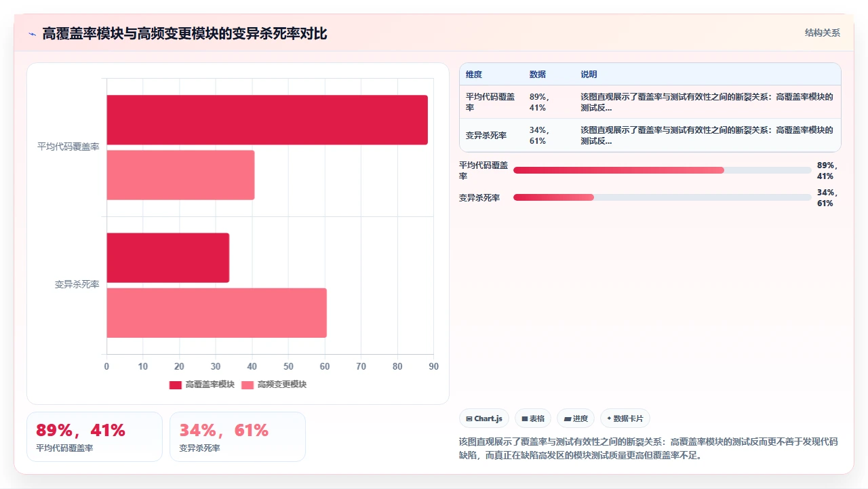The height and width of the screenshot is (489, 868).
Task: Click the 89%, 41% data card
Action: 94,437
